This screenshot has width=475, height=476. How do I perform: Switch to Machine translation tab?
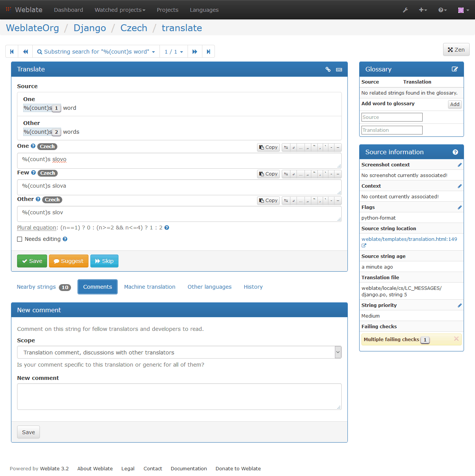150,287
